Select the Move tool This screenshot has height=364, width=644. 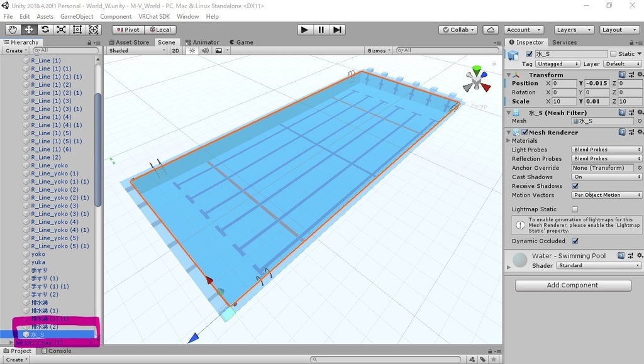[28, 29]
